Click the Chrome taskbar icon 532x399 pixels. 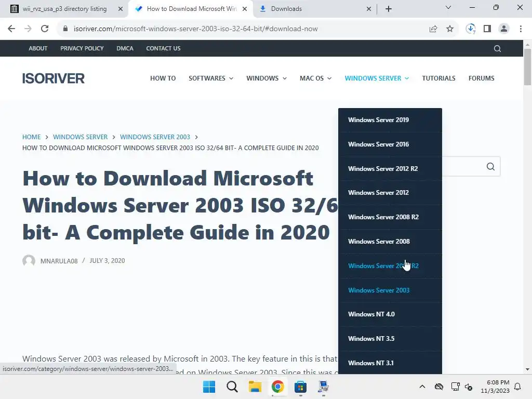pyautogui.click(x=277, y=387)
